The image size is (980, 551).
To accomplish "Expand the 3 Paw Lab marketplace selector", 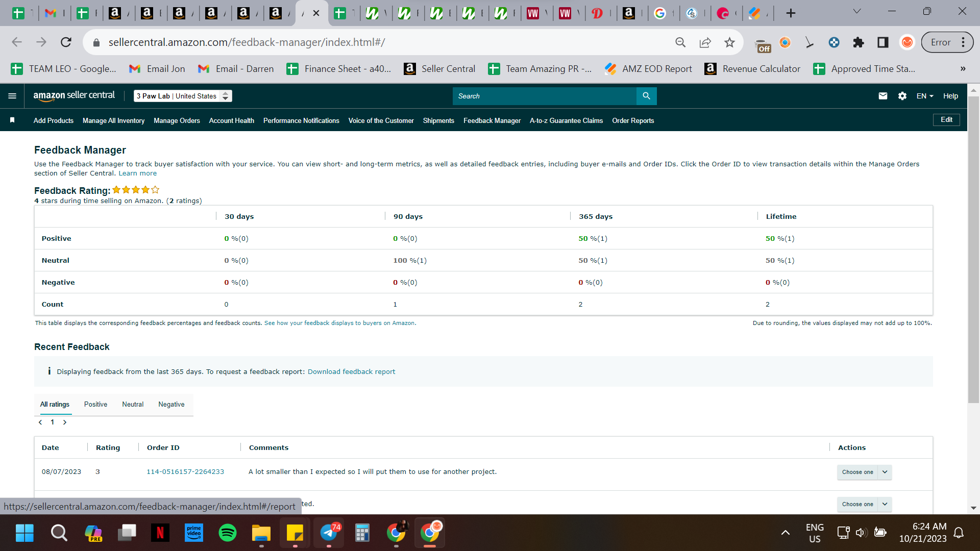I will pyautogui.click(x=183, y=96).
